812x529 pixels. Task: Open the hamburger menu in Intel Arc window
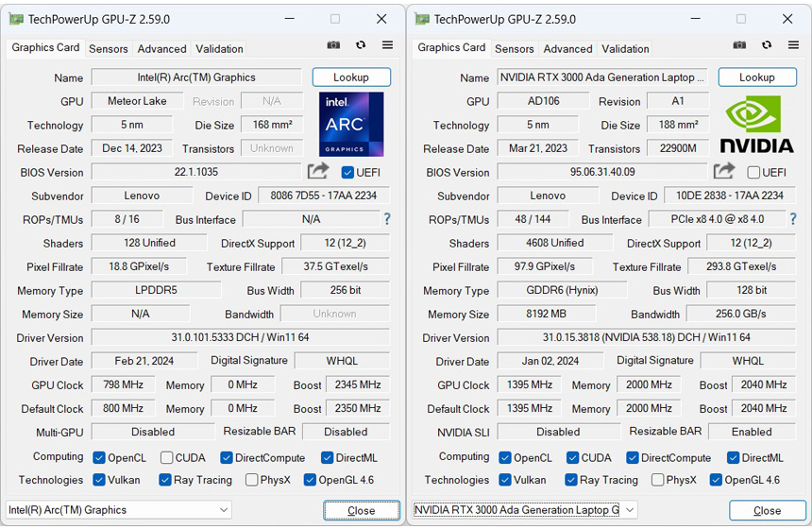pyautogui.click(x=387, y=45)
